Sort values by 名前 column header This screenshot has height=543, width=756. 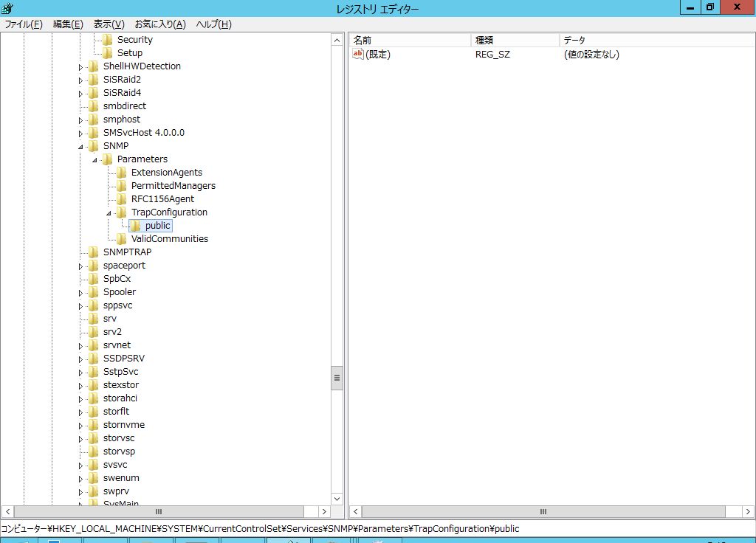tap(410, 40)
